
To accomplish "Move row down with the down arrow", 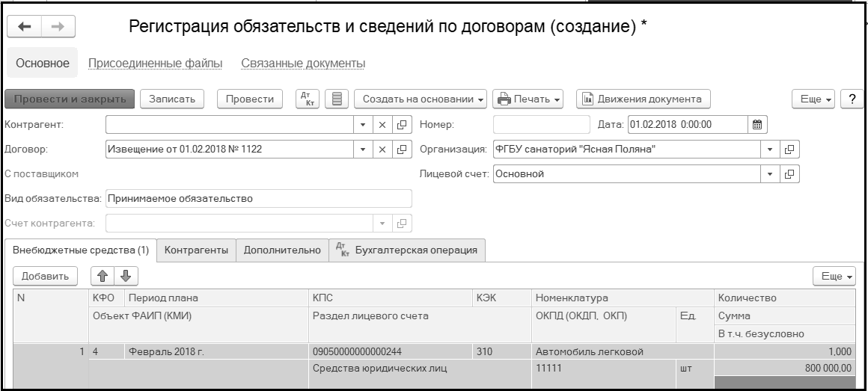I will (x=126, y=276).
